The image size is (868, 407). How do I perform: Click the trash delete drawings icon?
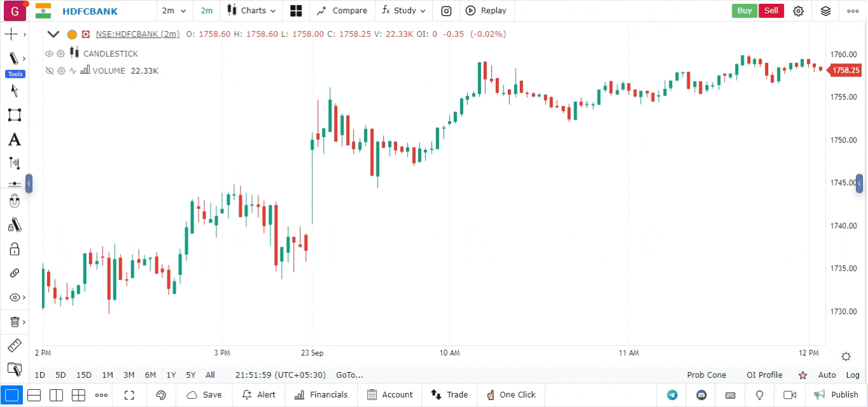point(14,322)
